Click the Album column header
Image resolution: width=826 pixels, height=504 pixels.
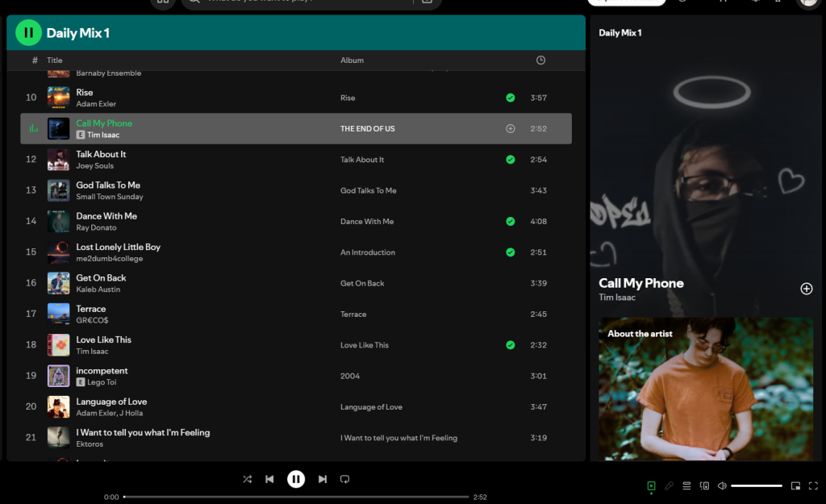(352, 60)
